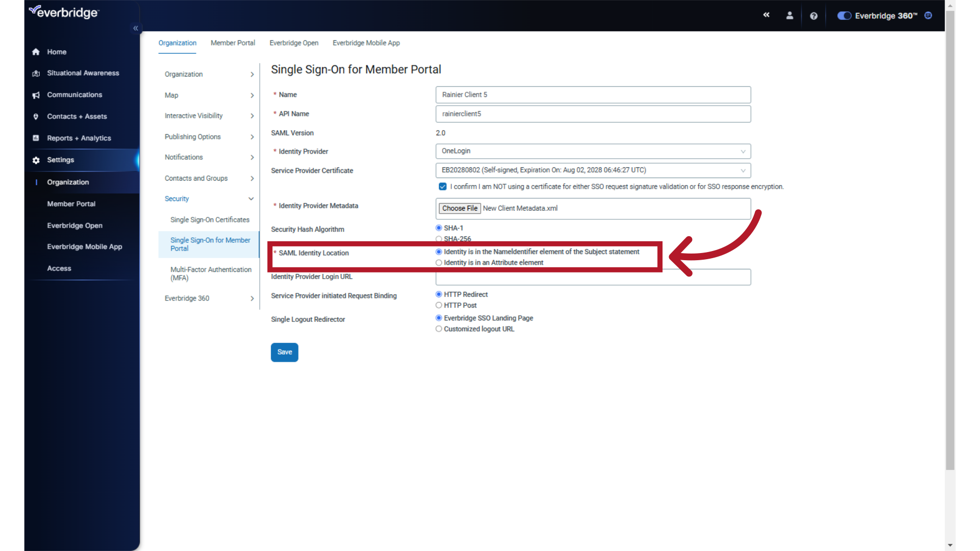This screenshot has width=980, height=551.
Task: Click the Communications megaphone icon
Action: (x=36, y=94)
